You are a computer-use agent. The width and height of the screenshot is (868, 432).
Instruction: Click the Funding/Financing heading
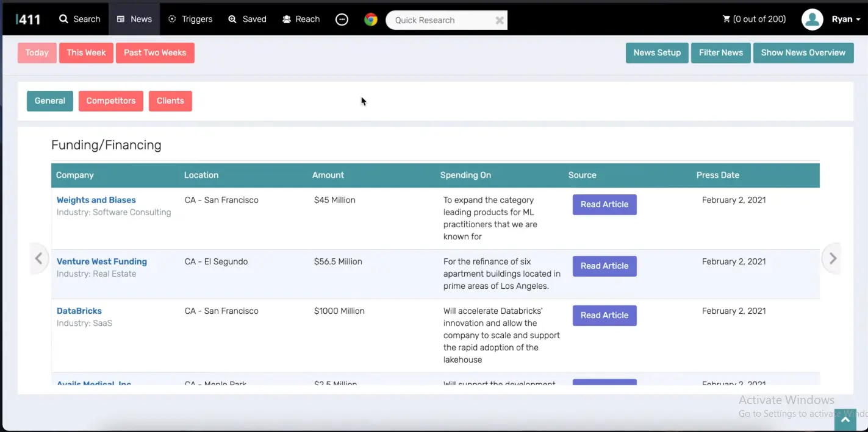(106, 145)
